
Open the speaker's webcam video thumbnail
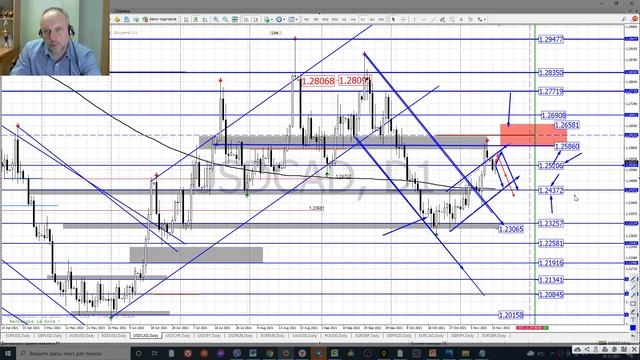coord(55,38)
